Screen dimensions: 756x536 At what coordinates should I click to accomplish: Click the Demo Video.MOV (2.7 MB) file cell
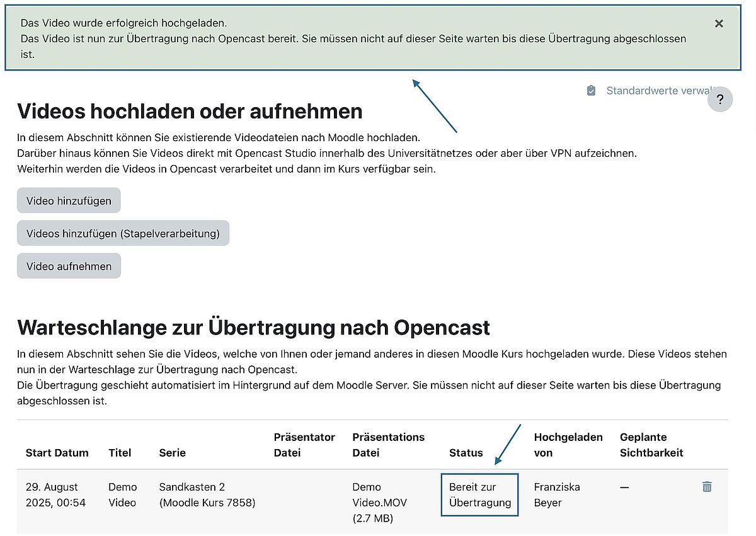380,503
